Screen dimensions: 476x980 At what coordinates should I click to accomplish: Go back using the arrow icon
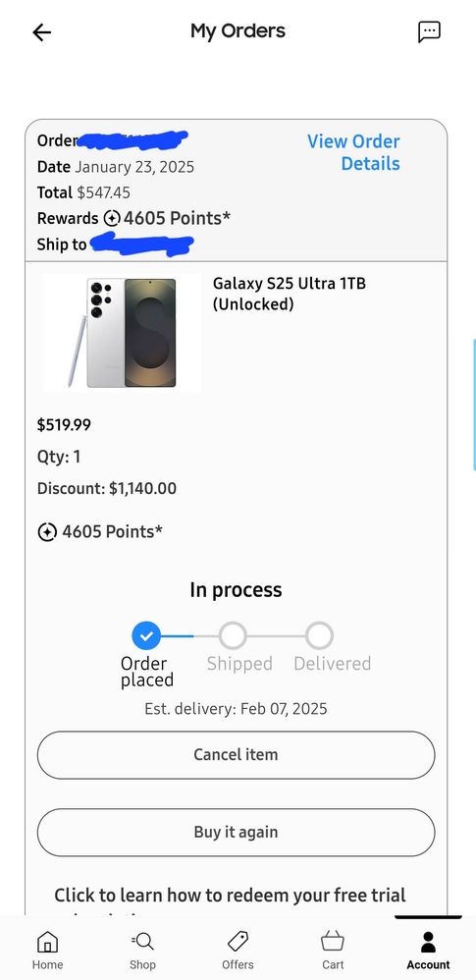[x=42, y=32]
